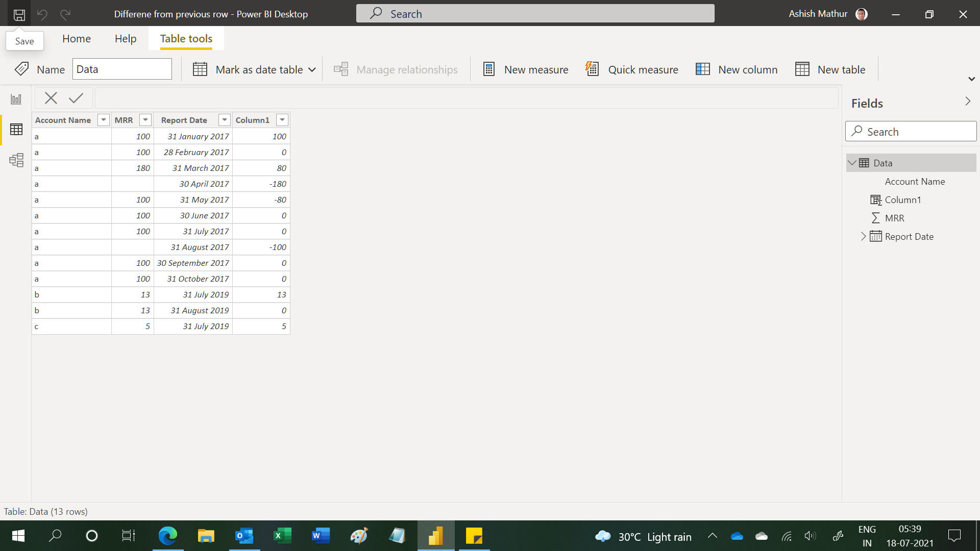This screenshot has height=551, width=980.
Task: Click the Redo arrow icon
Action: [x=65, y=14]
